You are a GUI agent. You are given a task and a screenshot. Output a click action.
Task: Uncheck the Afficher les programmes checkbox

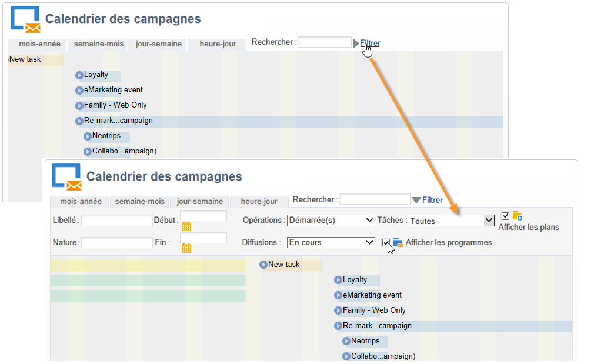click(386, 242)
